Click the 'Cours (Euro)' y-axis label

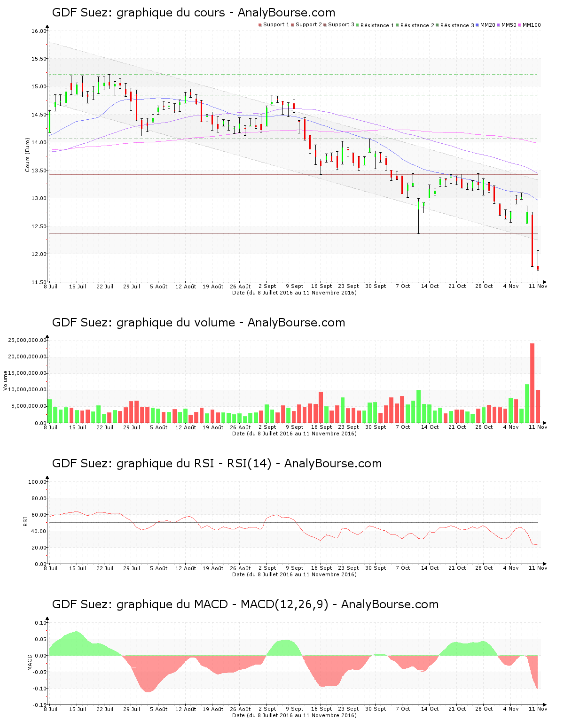27,155
